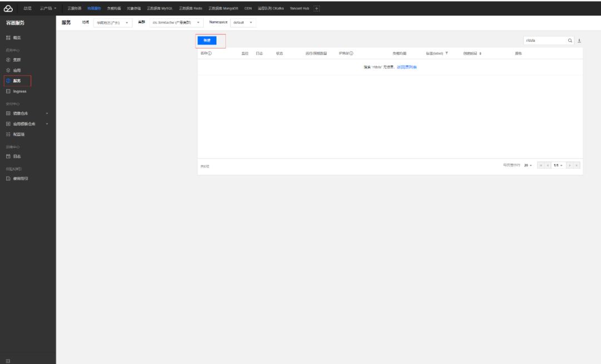Image resolution: width=601 pixels, height=364 pixels.
Task: Click the 应用 sidebar icon
Action: point(8,71)
